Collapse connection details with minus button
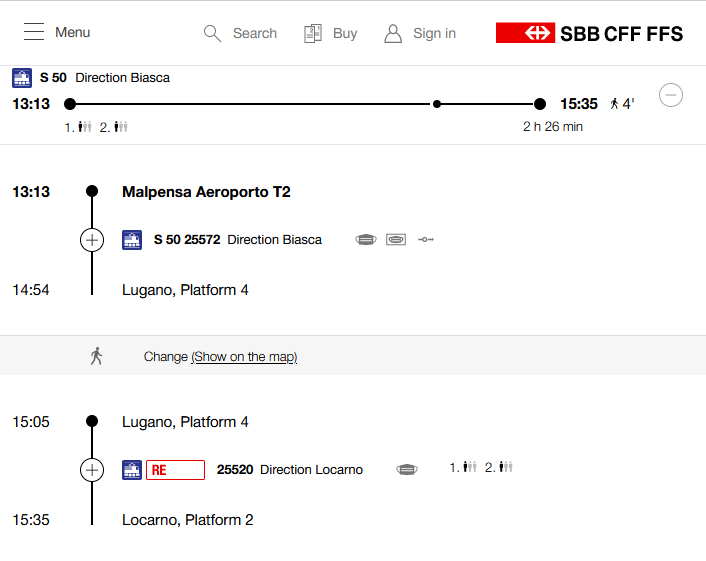 point(671,95)
